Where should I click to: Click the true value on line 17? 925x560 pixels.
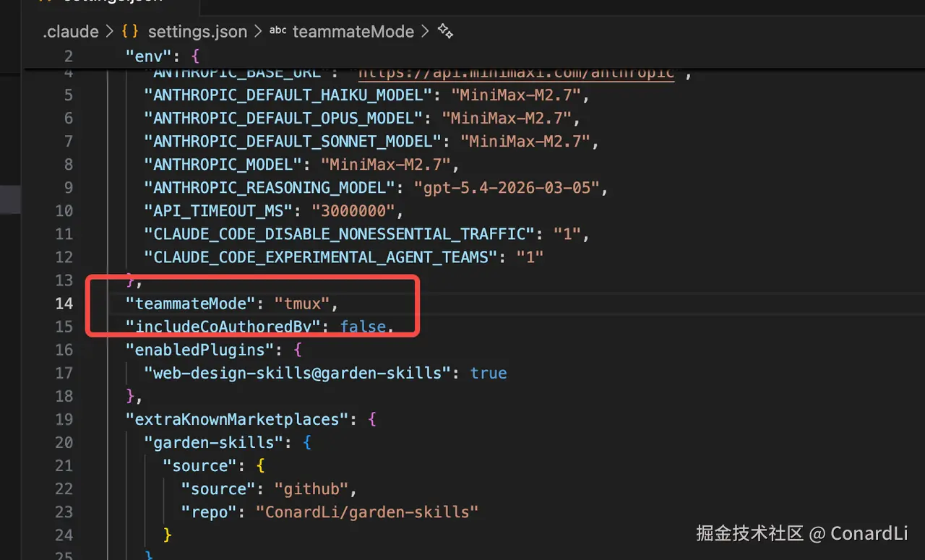489,373
